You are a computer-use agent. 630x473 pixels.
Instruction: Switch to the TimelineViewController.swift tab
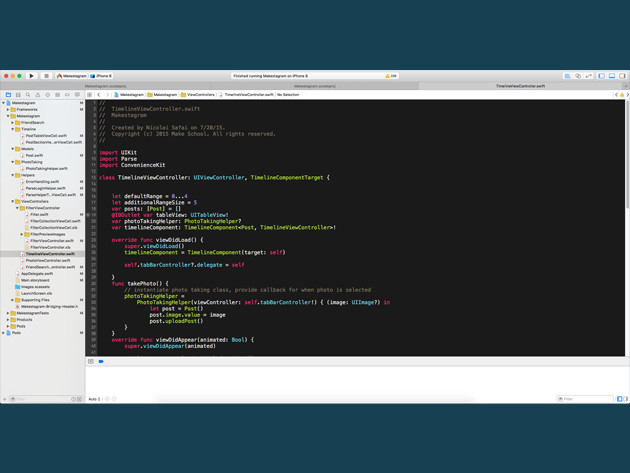[521, 86]
